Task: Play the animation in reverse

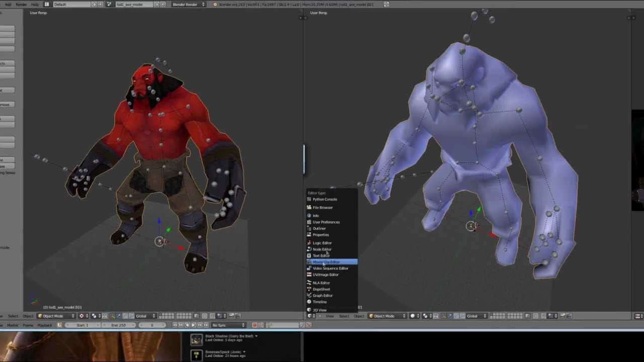Action: pos(187,325)
